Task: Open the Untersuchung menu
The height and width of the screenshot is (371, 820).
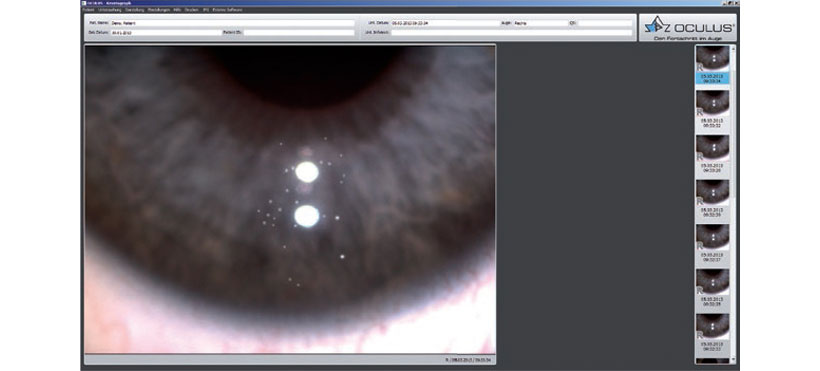Action: [110, 10]
